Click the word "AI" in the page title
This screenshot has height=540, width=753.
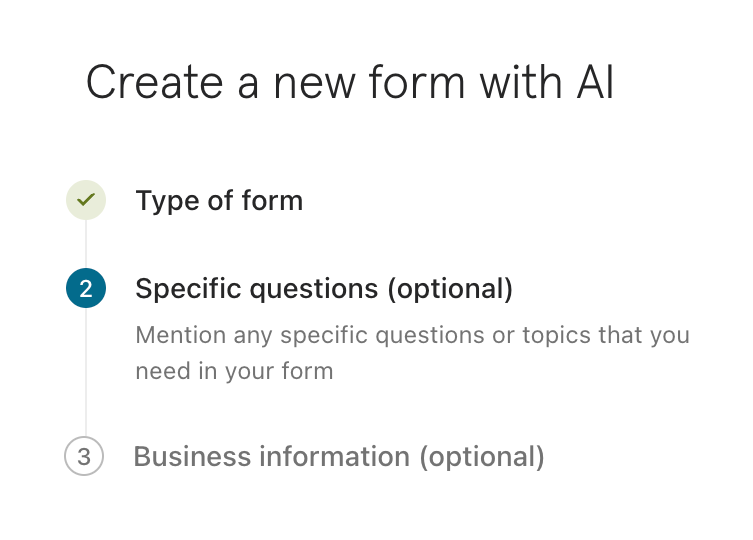tap(594, 82)
